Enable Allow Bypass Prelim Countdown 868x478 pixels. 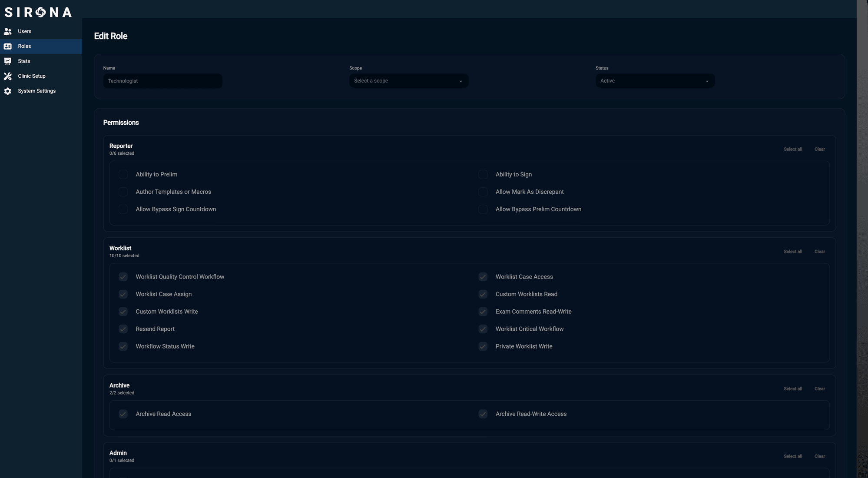[x=483, y=209]
